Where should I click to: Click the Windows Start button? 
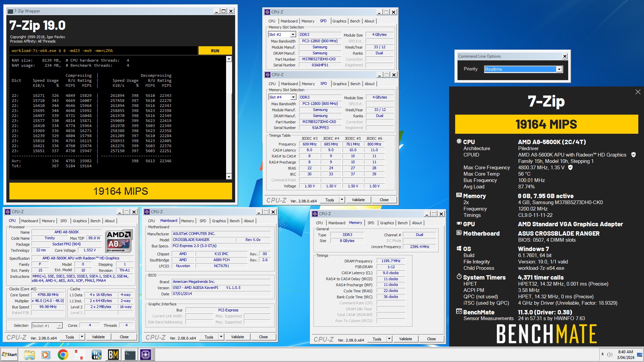[x=9, y=355]
